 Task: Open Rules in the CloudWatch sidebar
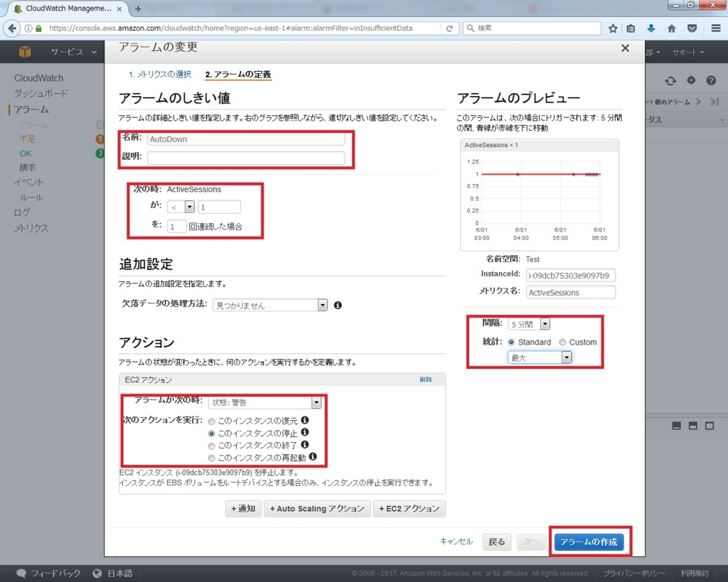[31, 198]
